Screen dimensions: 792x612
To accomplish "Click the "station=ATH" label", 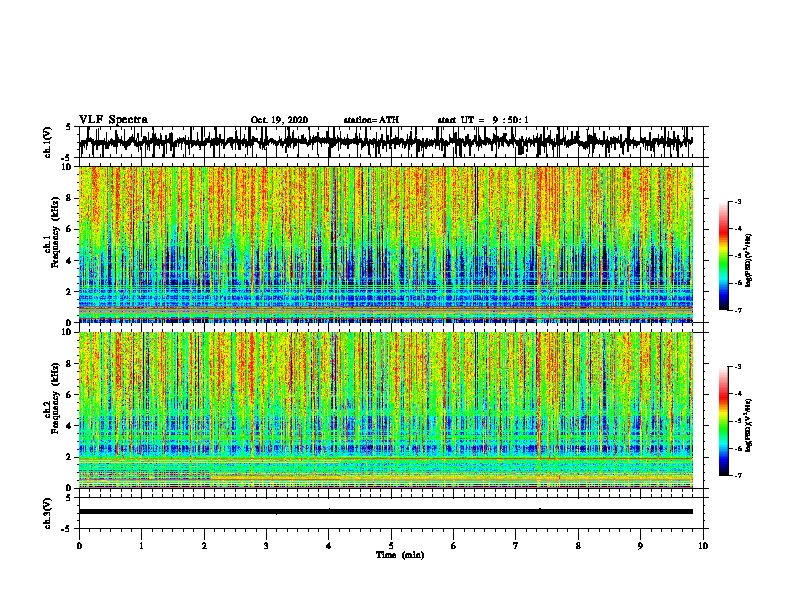I will click(x=371, y=120).
